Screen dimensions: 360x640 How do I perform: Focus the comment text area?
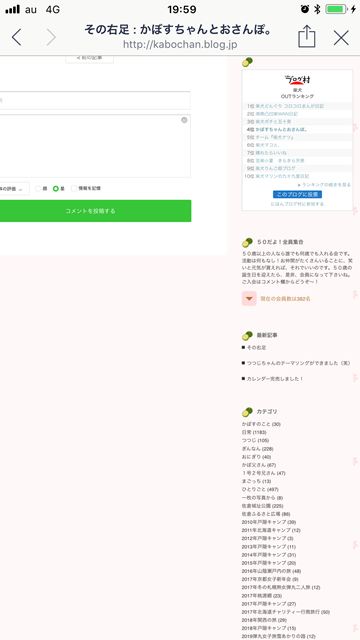click(95, 146)
